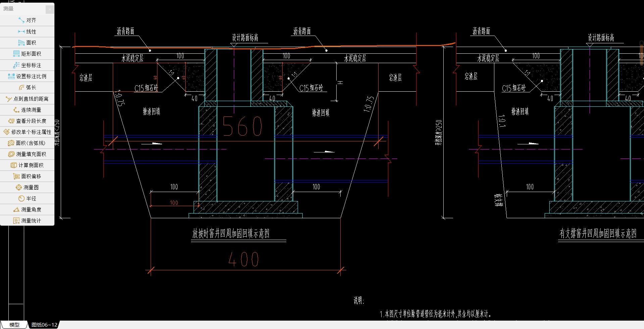Screen dimensions: 644x329
Task: Pick the 面积偏移 area offset tool
Action: pos(27,176)
